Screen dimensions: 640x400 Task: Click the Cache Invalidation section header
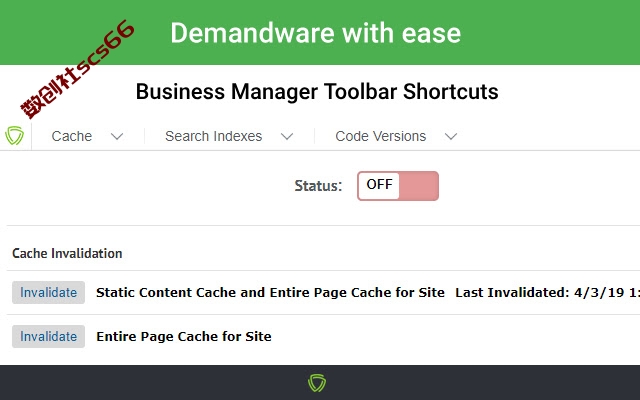[67, 253]
